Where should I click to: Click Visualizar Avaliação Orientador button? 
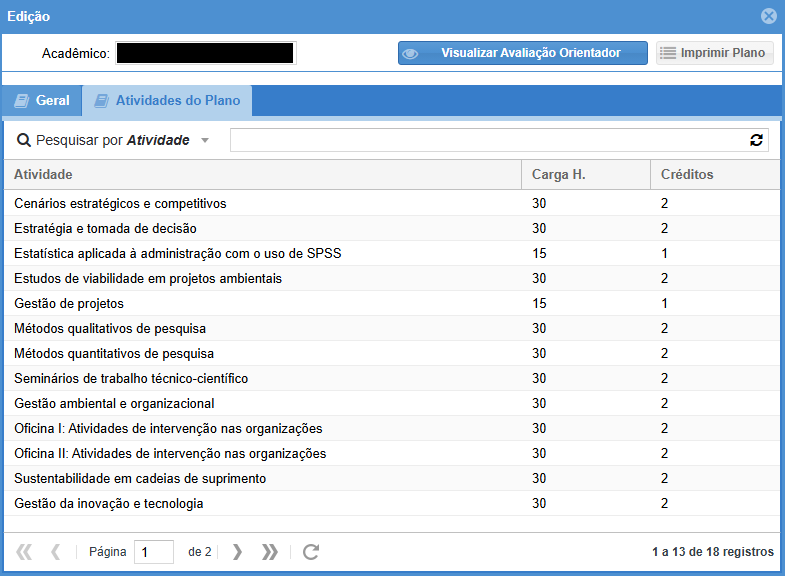522,53
